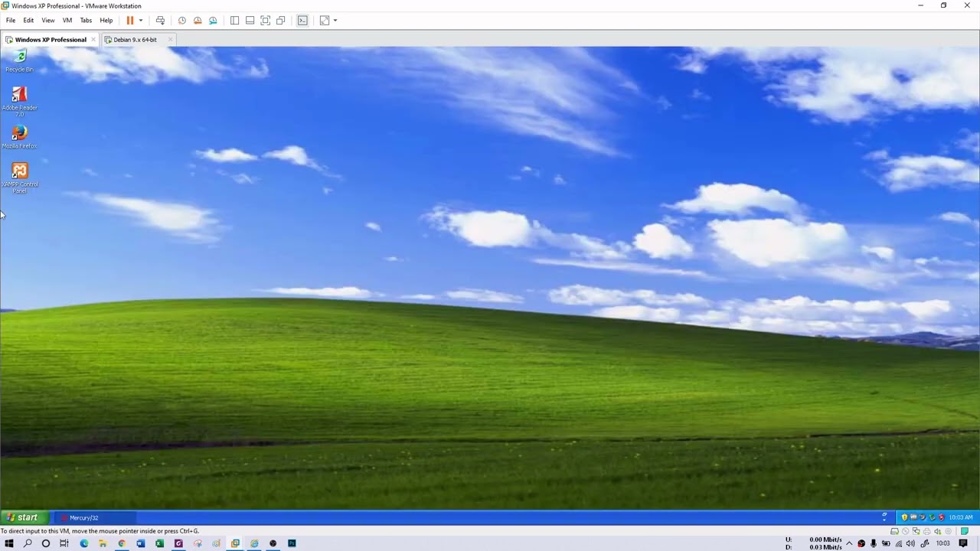Click Send Ctrl+Alt+Del toolbar icon
This screenshot has height=551, width=980.
pyautogui.click(x=160, y=21)
